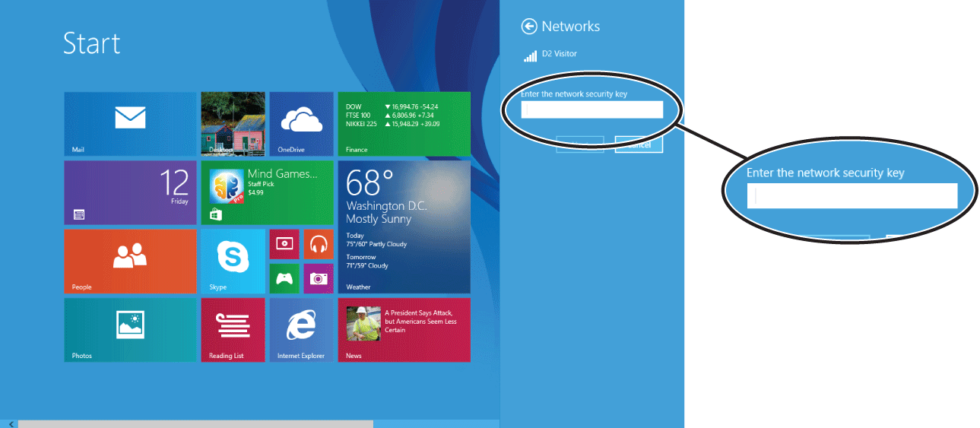
Task: Open the Mail tile
Action: [130, 124]
